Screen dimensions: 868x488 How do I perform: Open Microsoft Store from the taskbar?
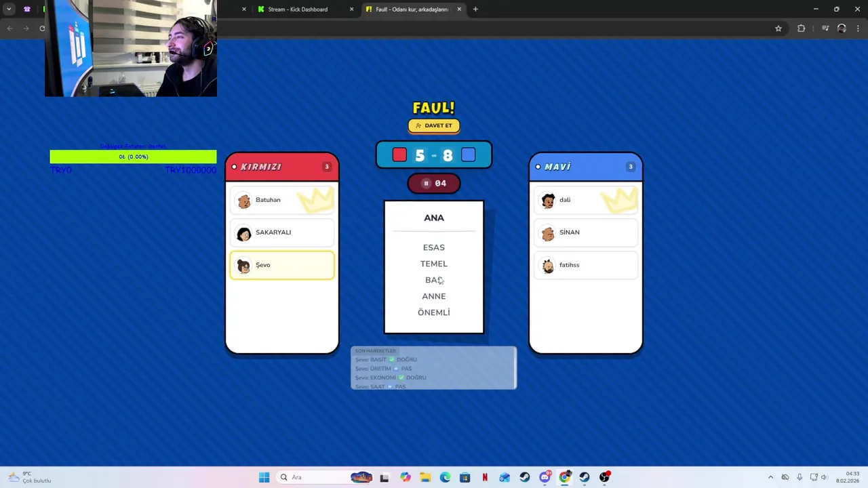coord(465,477)
